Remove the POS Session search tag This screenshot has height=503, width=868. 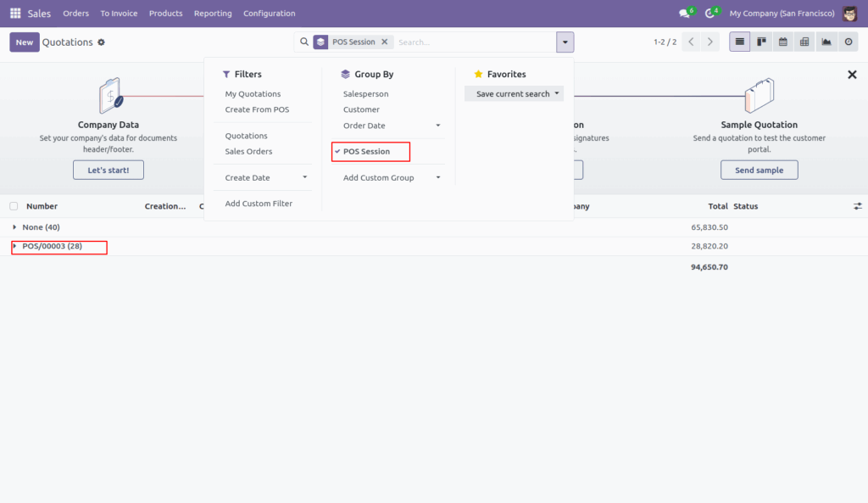coord(384,40)
